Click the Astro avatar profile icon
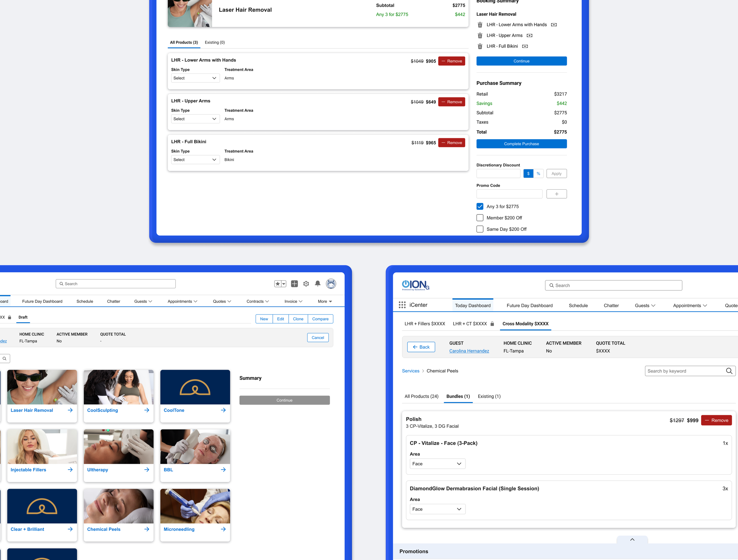This screenshot has width=738, height=560. coord(331,284)
